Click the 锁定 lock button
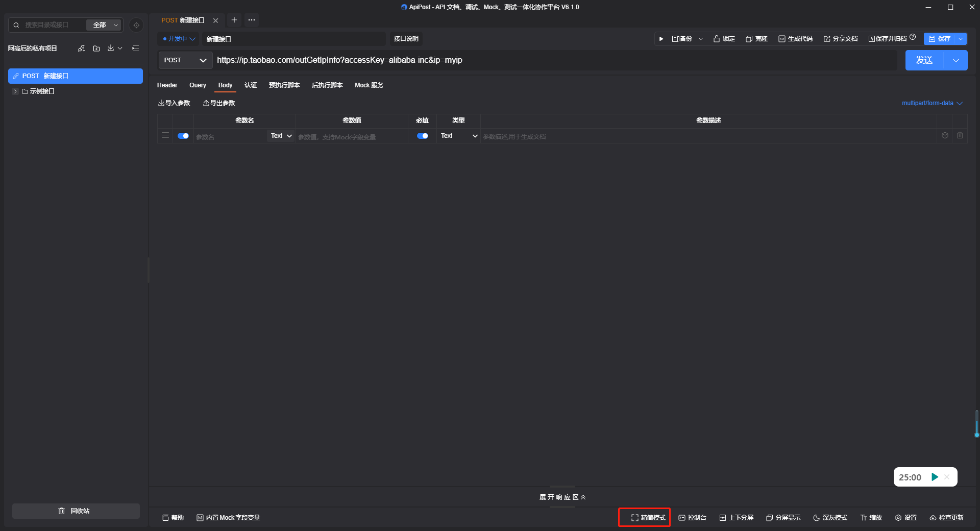This screenshot has height=531, width=980. click(724, 39)
